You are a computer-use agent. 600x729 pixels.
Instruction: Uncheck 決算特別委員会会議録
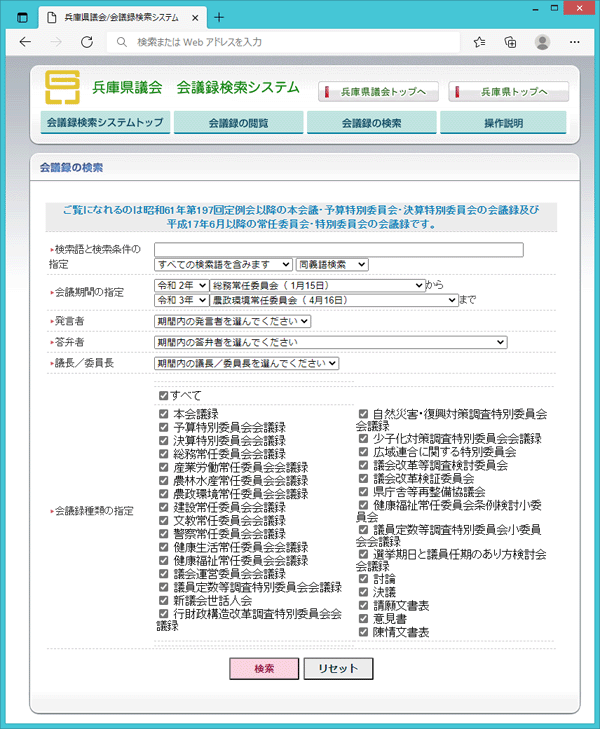click(x=164, y=440)
